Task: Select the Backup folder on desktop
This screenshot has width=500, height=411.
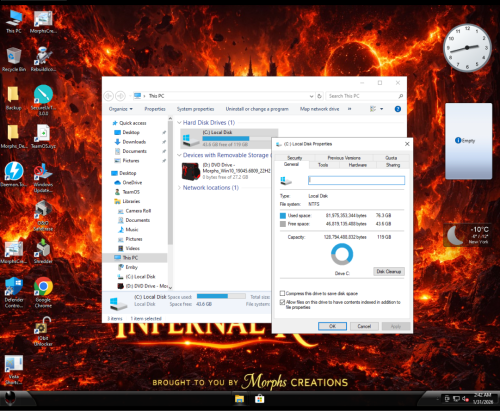Action: coord(13,98)
